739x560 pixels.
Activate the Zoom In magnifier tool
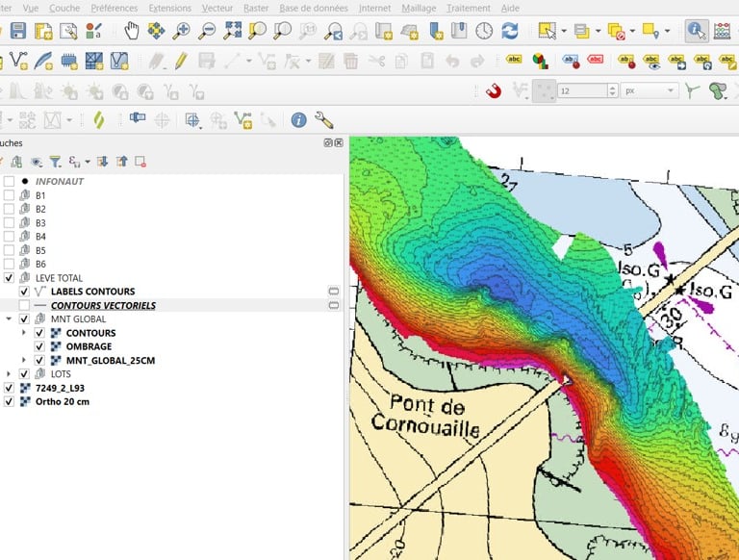182,31
